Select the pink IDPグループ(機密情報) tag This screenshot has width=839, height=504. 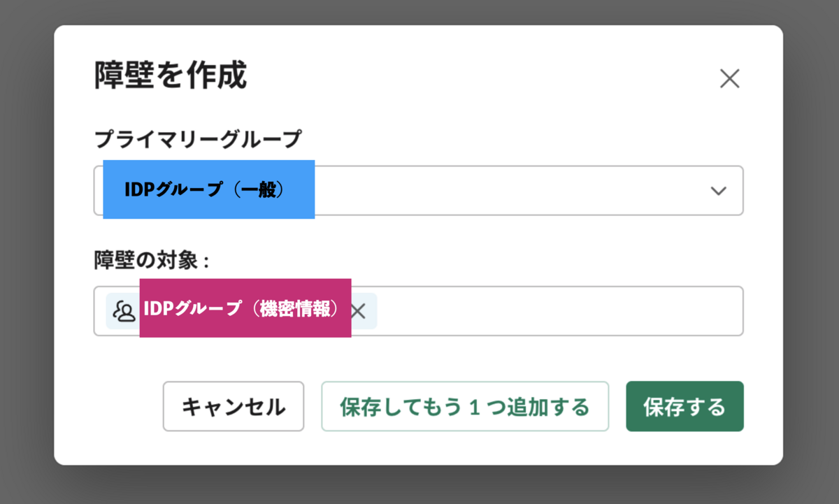(245, 308)
